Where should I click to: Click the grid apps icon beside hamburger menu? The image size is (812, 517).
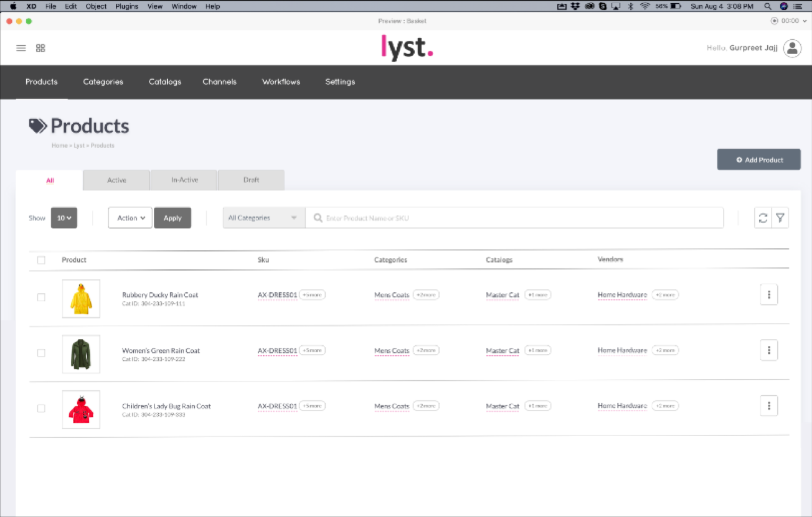(40, 48)
